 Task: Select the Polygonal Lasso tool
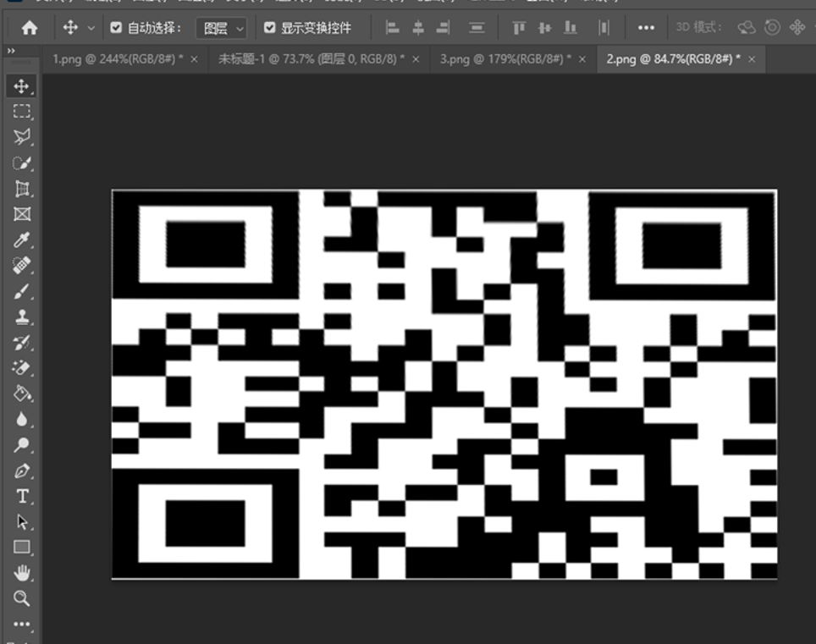pos(21,137)
